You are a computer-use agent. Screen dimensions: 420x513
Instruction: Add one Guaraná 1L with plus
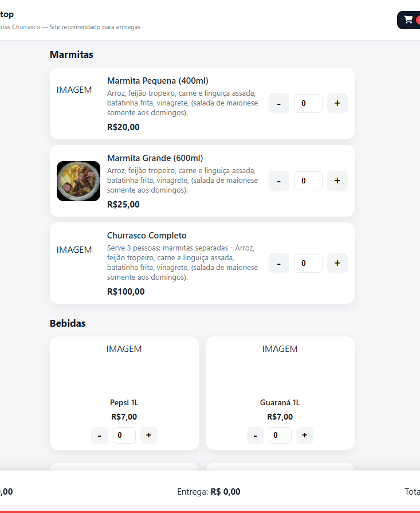click(304, 435)
